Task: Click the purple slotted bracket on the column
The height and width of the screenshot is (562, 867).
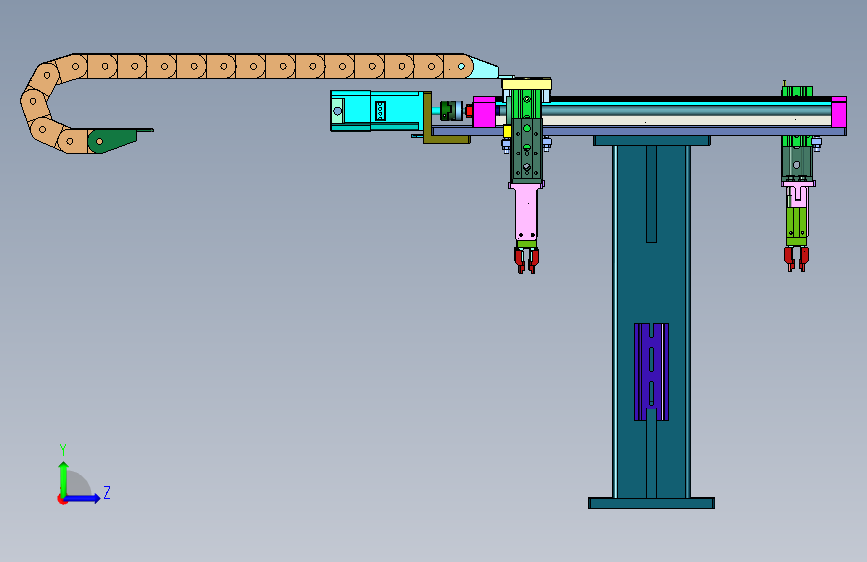Action: tap(651, 372)
